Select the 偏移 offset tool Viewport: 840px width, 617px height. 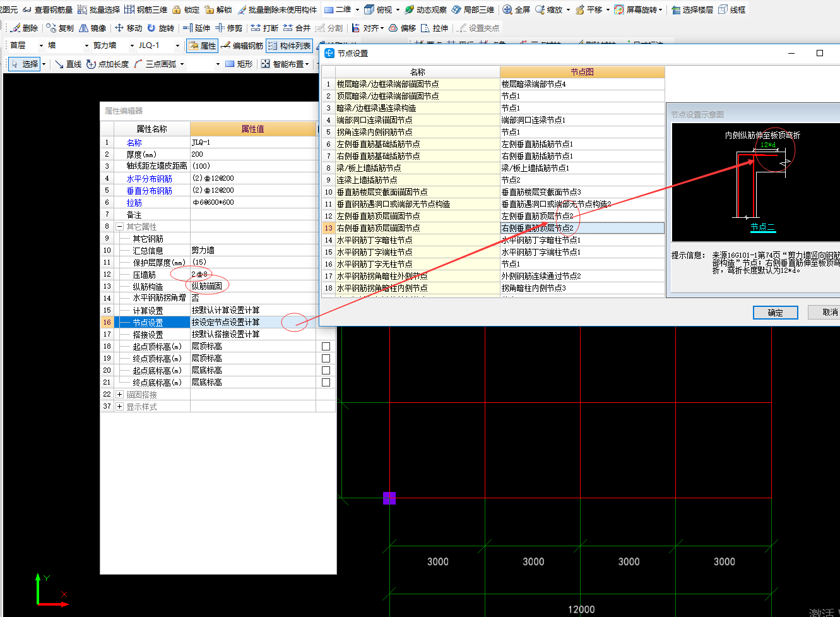point(402,28)
